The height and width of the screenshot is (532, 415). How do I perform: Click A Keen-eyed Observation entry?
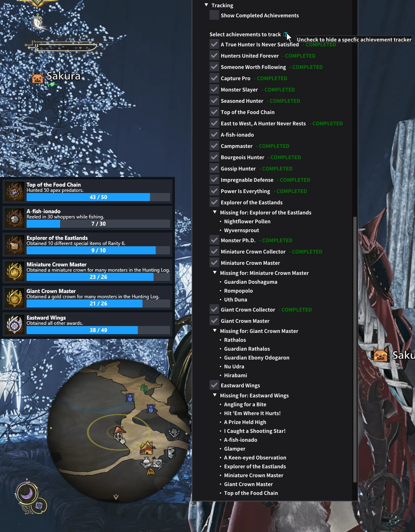click(x=255, y=457)
